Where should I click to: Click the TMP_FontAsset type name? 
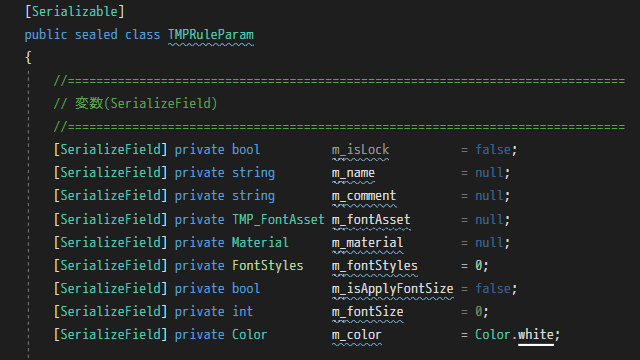[278, 220]
